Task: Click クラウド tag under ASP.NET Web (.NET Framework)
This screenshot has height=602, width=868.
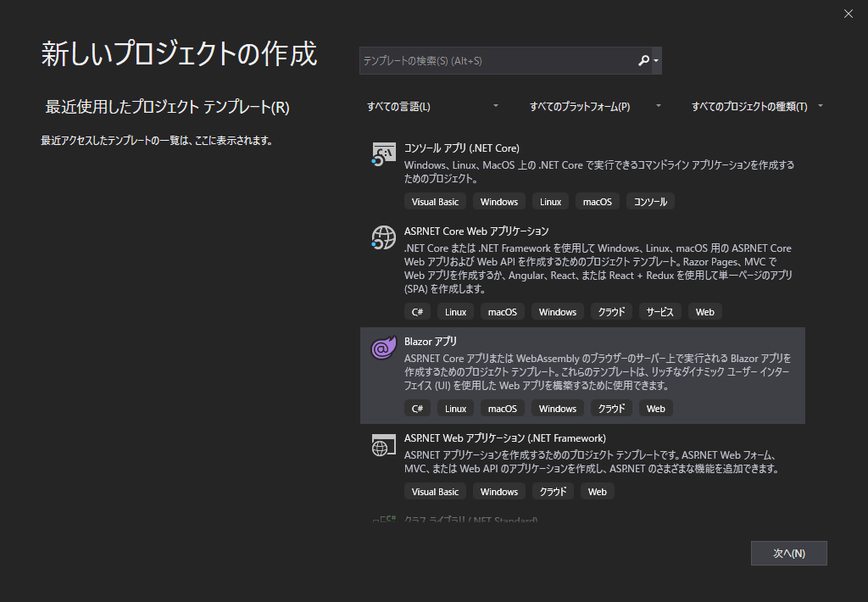Action: [553, 491]
